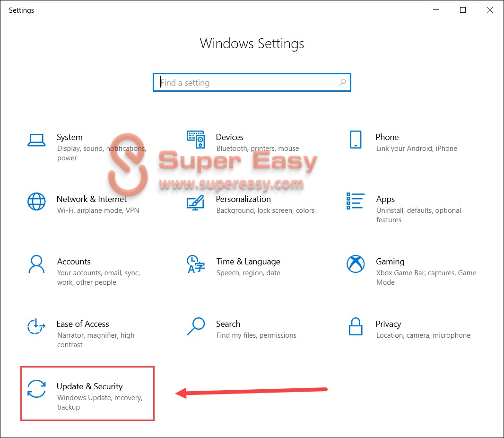Click 'Wi-Fi, airplane mode, VPN' text
The width and height of the screenshot is (504, 438).
[98, 210]
